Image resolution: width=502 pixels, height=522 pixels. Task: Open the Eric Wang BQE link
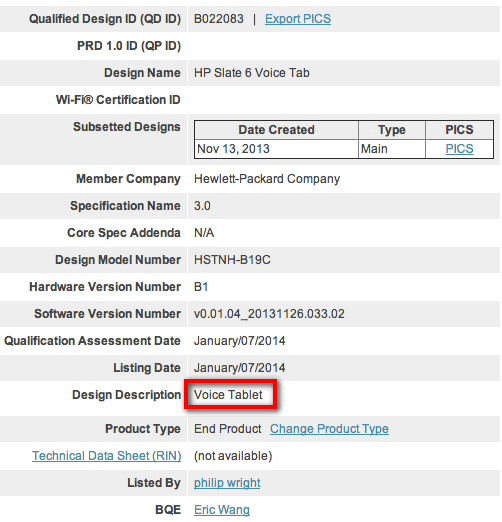tap(222, 510)
